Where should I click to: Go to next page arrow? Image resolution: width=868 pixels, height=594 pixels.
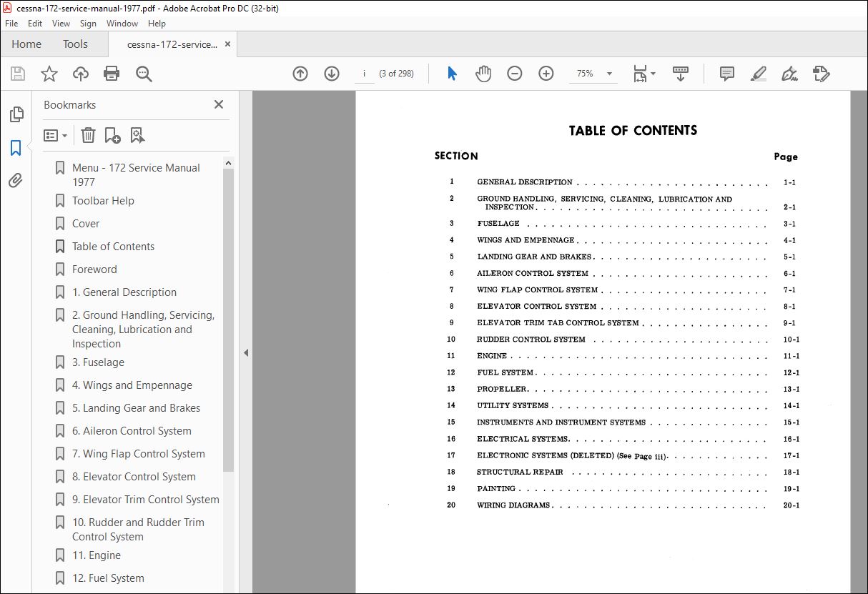coord(332,74)
